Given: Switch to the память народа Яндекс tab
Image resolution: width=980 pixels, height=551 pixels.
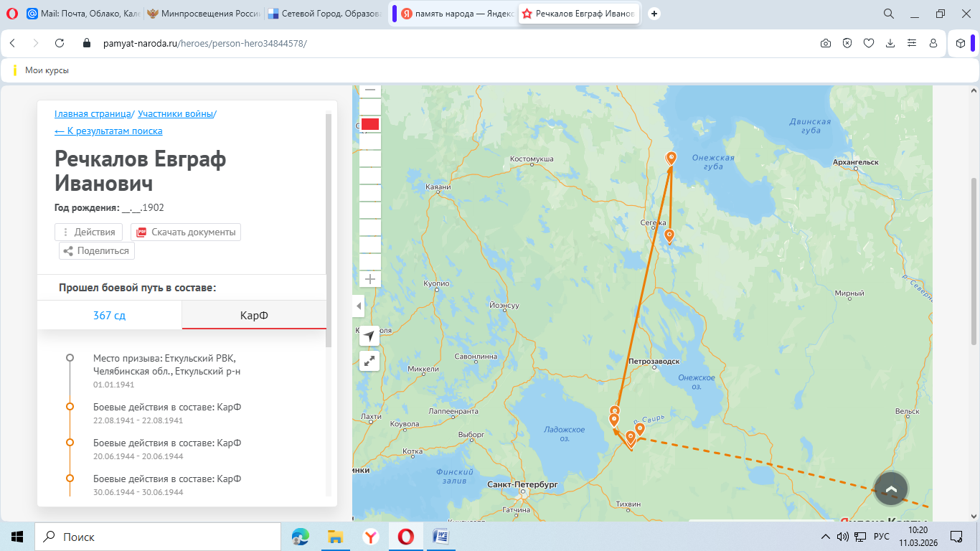Looking at the screenshot, I should [x=456, y=14].
